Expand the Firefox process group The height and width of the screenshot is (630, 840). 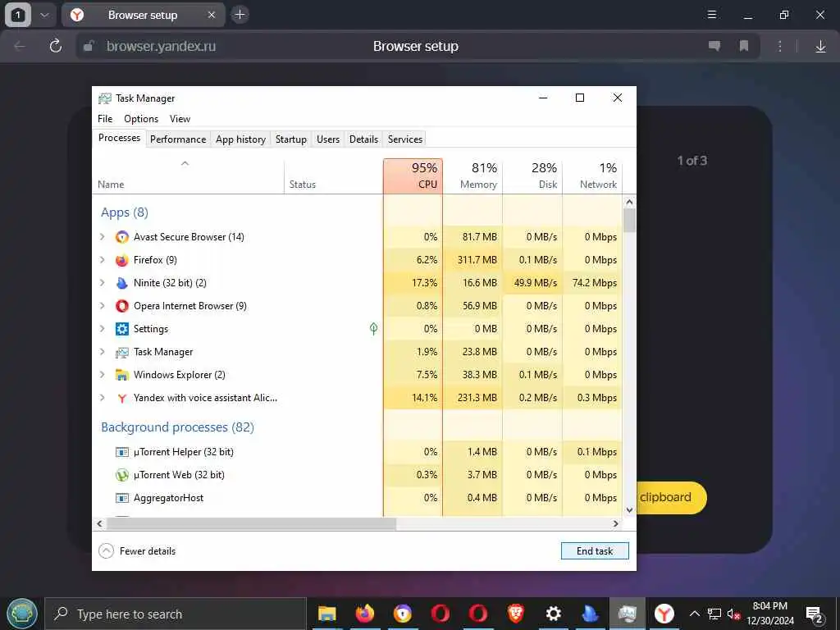[x=103, y=260]
